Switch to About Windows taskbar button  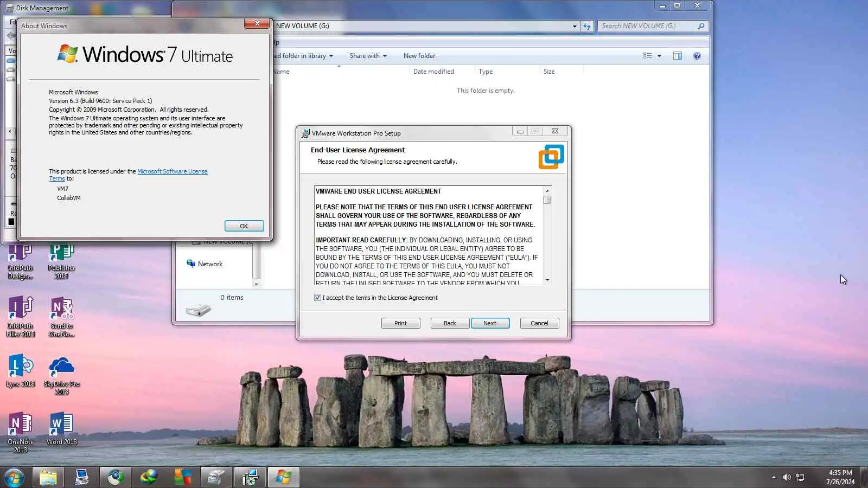coord(284,478)
